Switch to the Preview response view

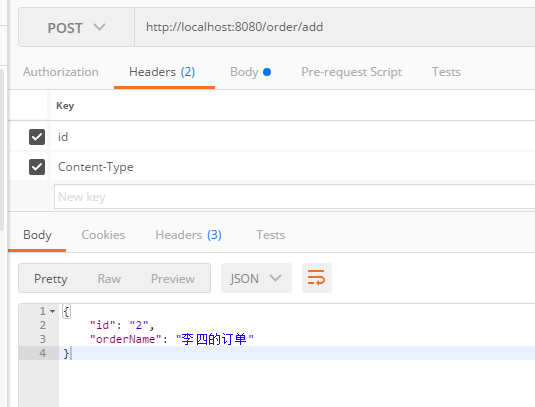tap(173, 279)
